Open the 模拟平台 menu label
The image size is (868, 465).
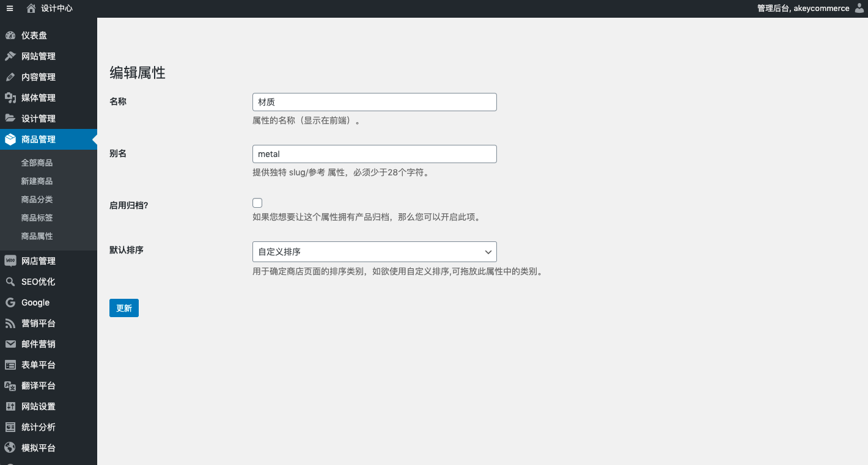39,448
